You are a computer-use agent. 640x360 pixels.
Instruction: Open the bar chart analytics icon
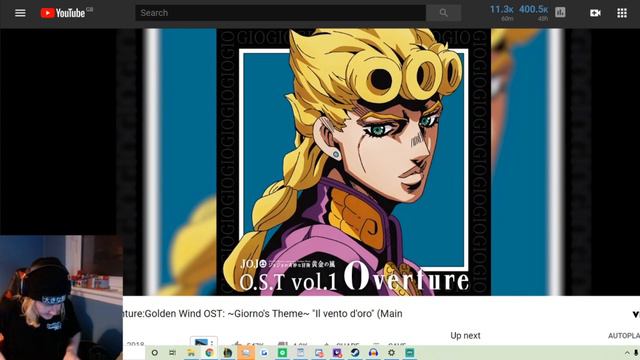coord(560,13)
